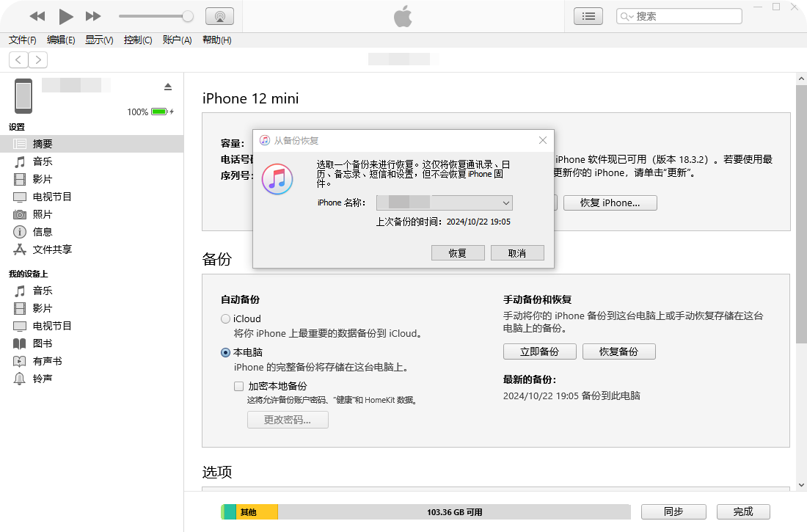Click 恢复 in the restore dialog
This screenshot has height=532, width=807.
pyautogui.click(x=458, y=252)
